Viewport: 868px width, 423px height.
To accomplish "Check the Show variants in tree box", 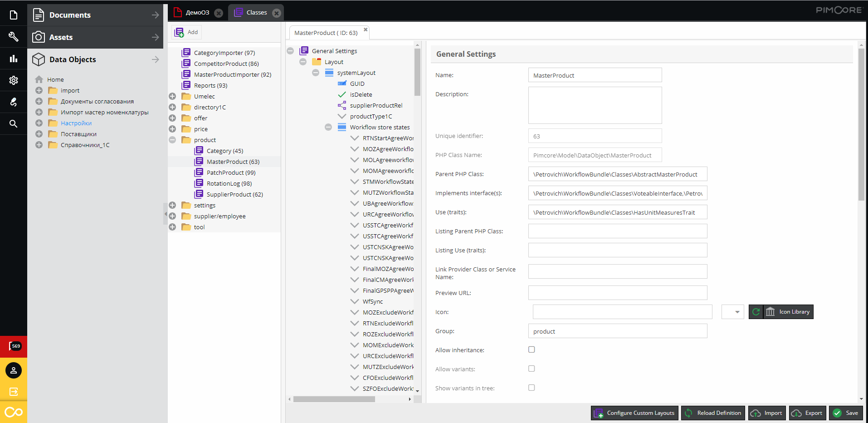I will click(532, 388).
